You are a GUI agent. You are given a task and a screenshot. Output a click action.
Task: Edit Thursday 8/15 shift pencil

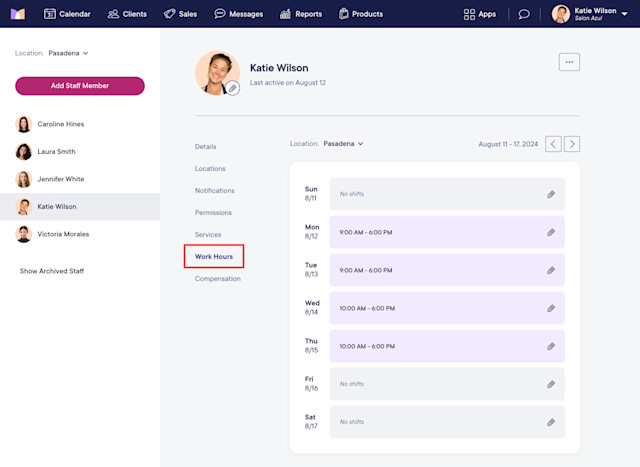[551, 346]
